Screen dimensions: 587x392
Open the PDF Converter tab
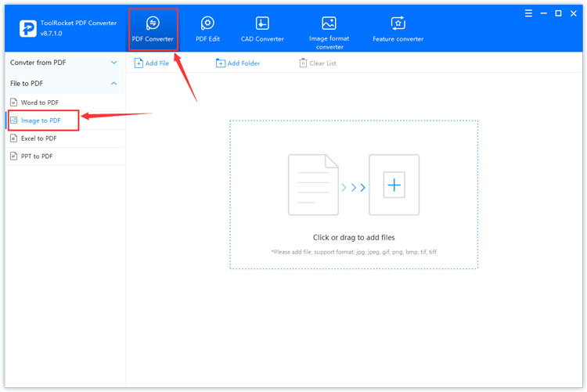[x=153, y=29]
